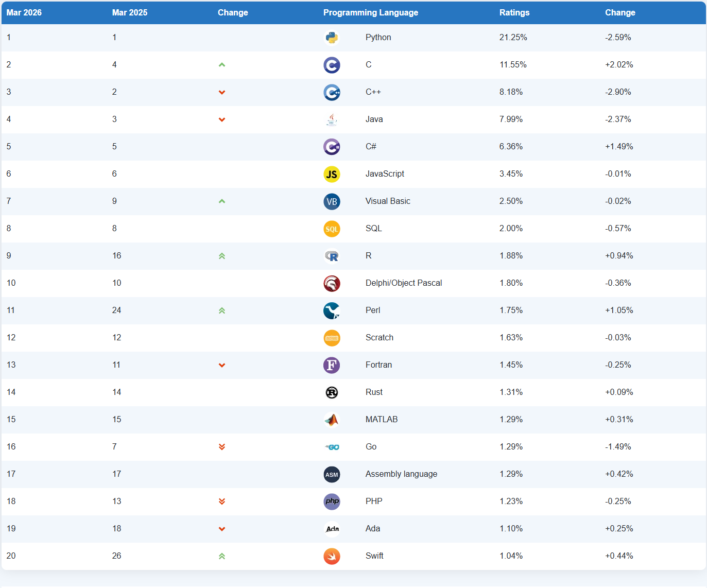The width and height of the screenshot is (707, 588).
Task: Click the Rust gear logo icon
Action: pos(332,392)
